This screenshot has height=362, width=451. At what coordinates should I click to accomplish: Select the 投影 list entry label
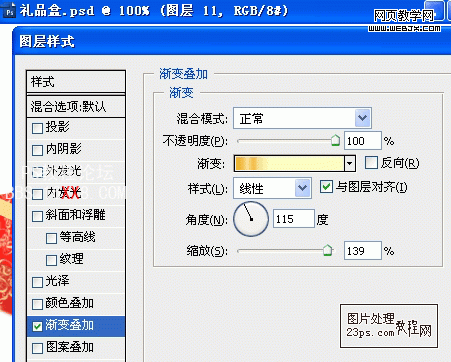(x=57, y=127)
